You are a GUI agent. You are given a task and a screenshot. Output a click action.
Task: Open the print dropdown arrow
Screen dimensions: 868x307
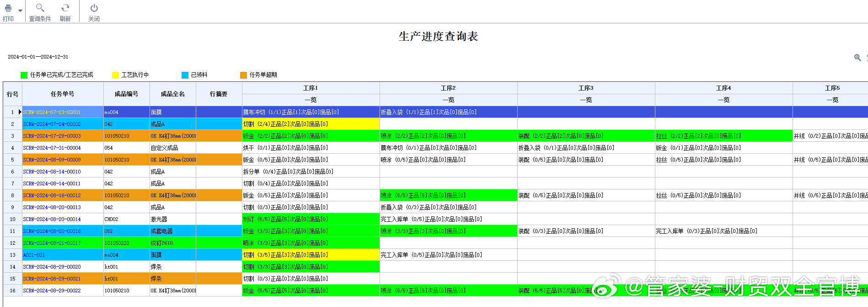tap(20, 11)
